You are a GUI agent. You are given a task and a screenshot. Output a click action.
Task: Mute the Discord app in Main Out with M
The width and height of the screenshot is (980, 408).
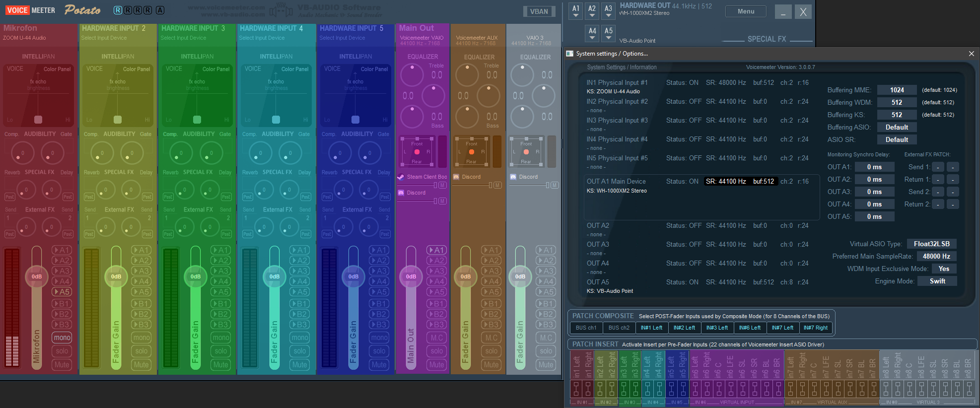coord(442,201)
